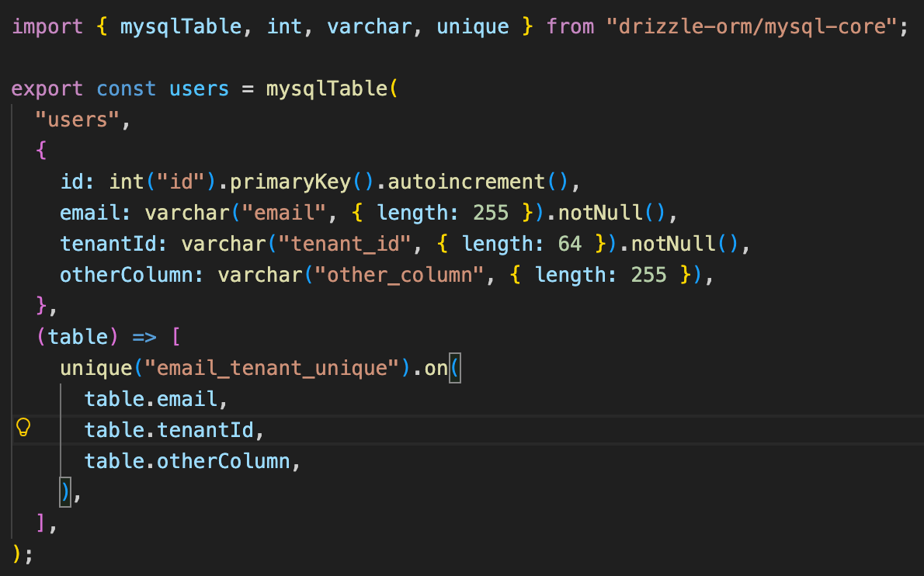Viewport: 924px width, 576px height.
Task: Click the "other_column" string
Action: pyautogui.click(x=400, y=275)
